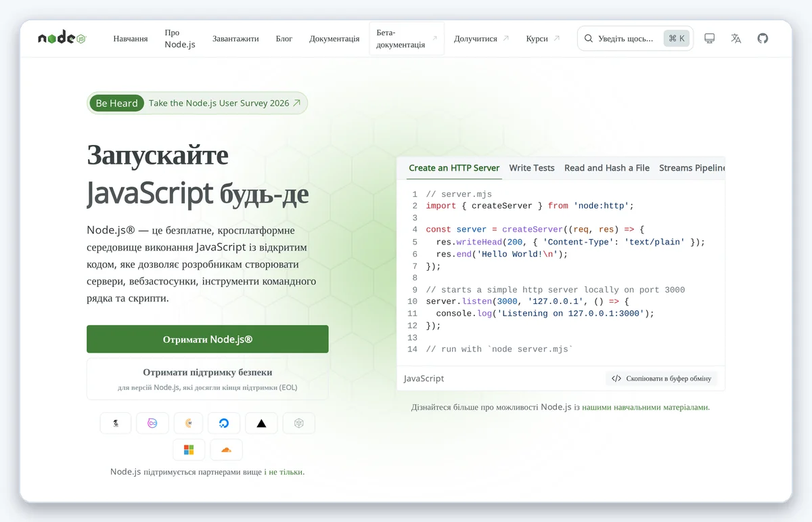The width and height of the screenshot is (812, 522).
Task: Click Отримати підтримку безпеки button
Action: pos(208,379)
